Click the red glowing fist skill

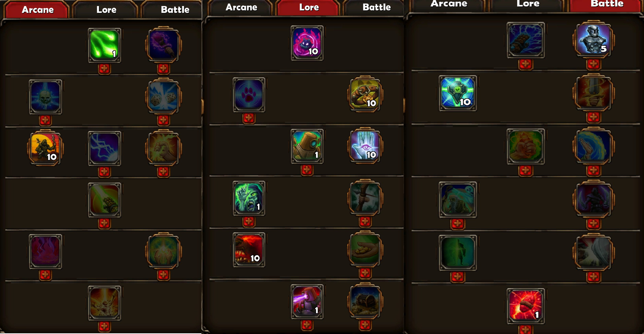pyautogui.click(x=526, y=306)
